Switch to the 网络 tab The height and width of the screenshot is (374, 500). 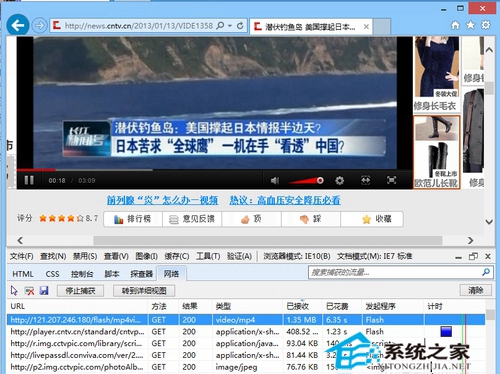click(171, 274)
